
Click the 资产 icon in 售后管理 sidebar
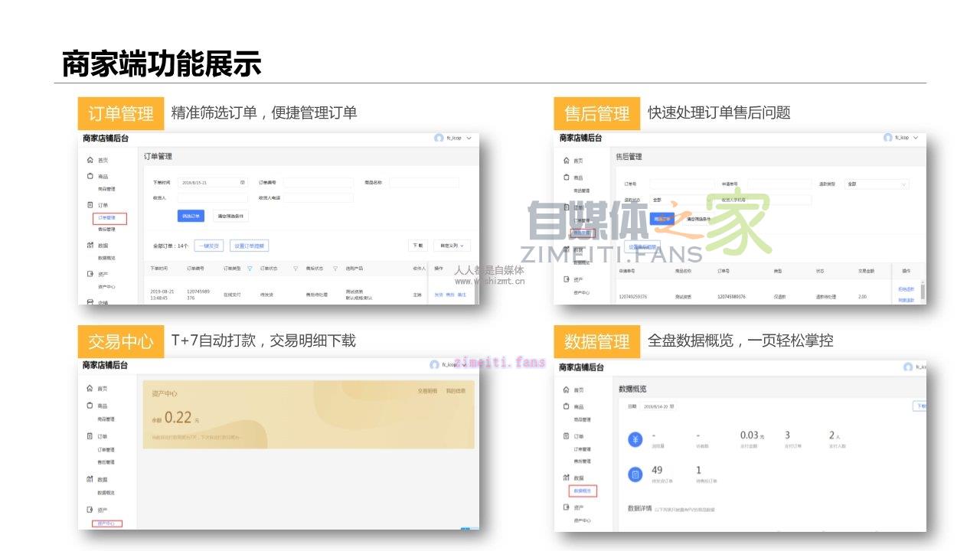567,280
